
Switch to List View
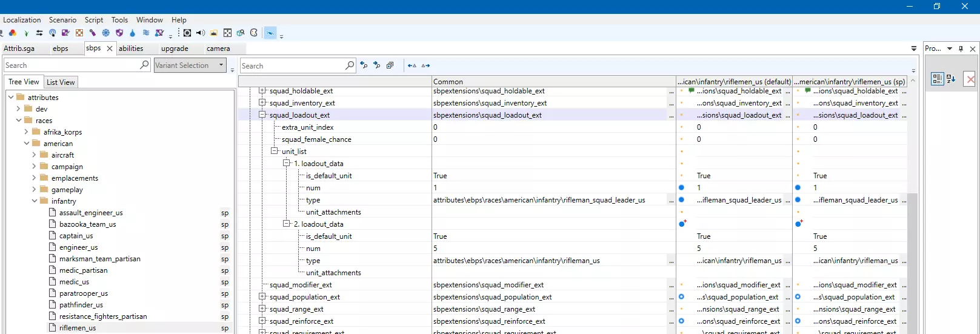click(x=61, y=82)
